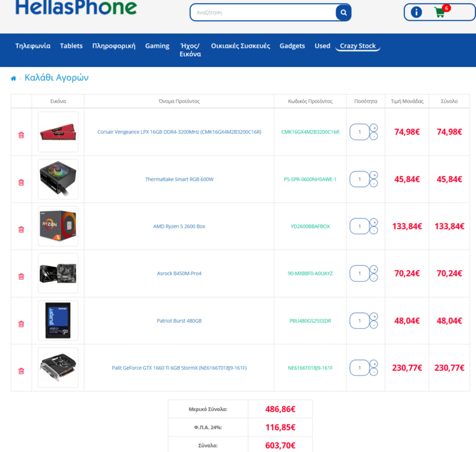
Task: Decrease quantity of Thermaltake Smart RGB
Action: [374, 183]
